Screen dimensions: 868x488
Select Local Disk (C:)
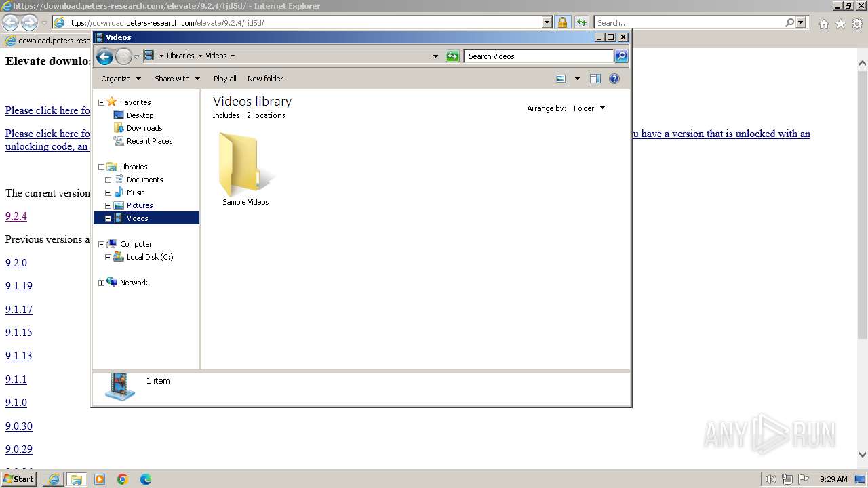click(x=150, y=257)
